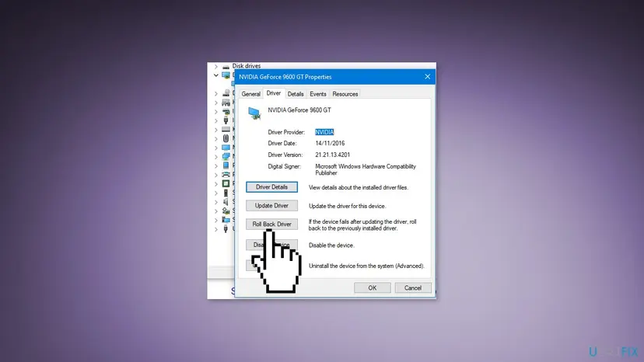Viewport: 644px width, 362px height.
Task: Click 'Uninstall the device from the system' description
Action: (x=366, y=266)
